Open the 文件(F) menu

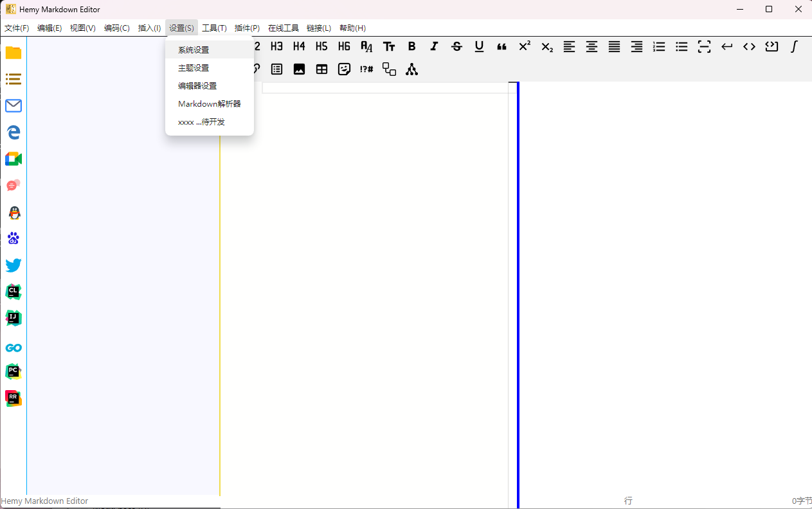click(17, 28)
